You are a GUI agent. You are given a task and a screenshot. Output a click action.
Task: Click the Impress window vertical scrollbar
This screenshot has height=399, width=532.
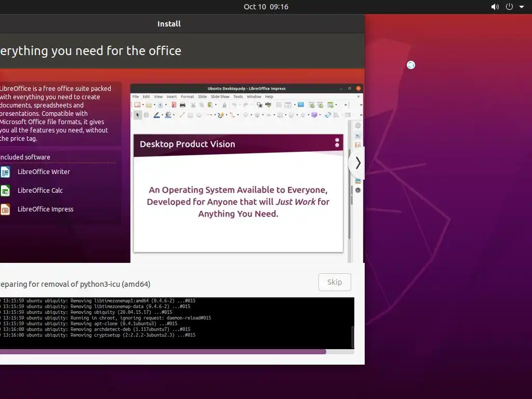click(x=350, y=192)
